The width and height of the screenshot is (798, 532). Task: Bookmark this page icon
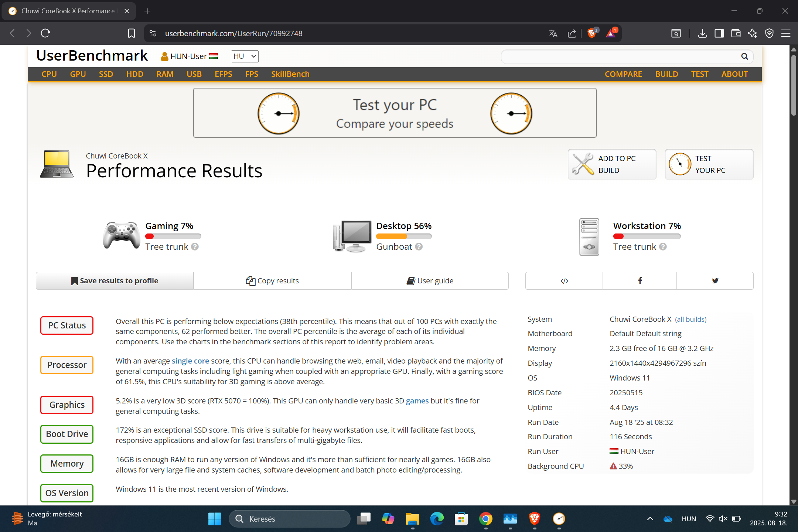coord(132,33)
